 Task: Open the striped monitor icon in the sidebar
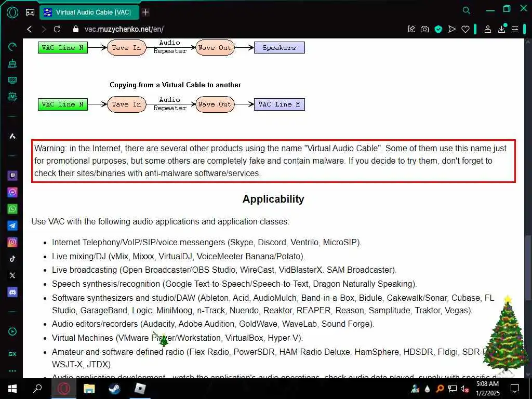pyautogui.click(x=12, y=80)
